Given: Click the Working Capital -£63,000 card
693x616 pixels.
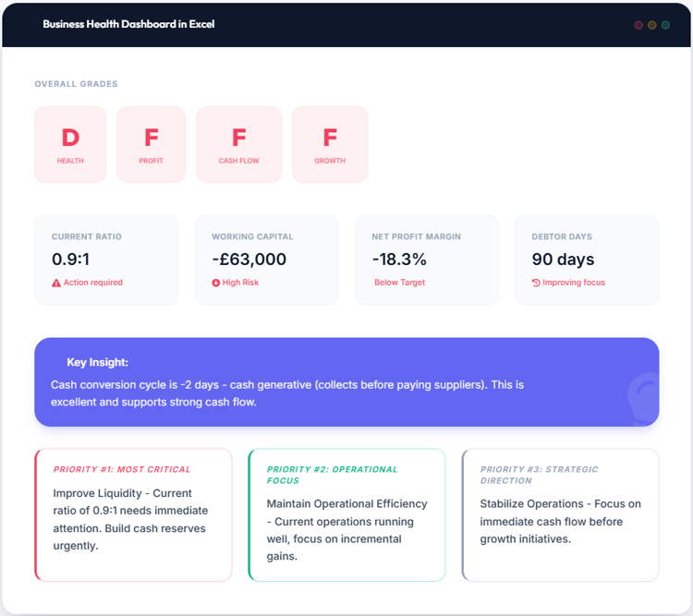Looking at the screenshot, I should 266,260.
